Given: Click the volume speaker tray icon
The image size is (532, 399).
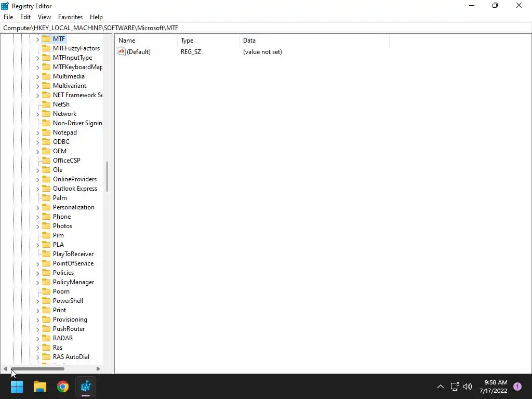Looking at the screenshot, I should click(x=468, y=387).
